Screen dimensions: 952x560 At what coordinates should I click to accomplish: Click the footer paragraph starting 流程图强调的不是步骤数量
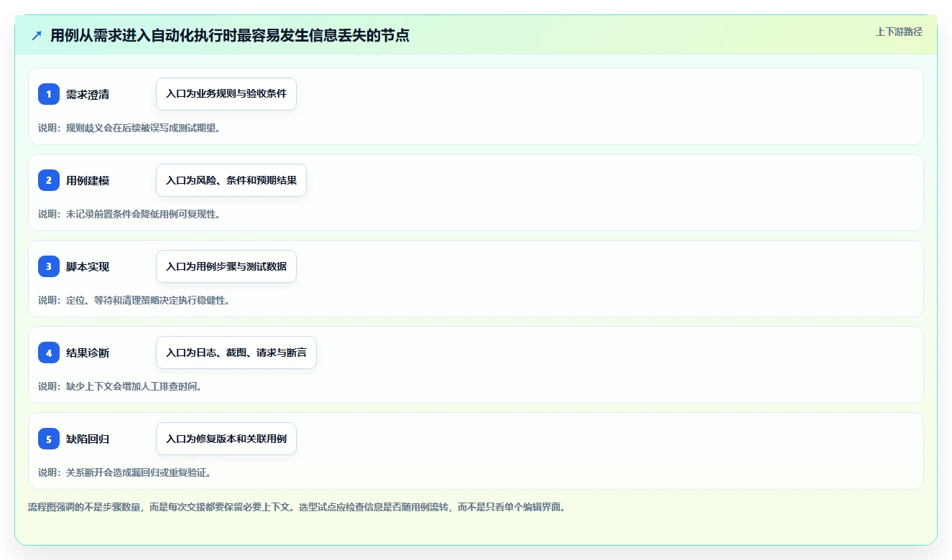(297, 508)
